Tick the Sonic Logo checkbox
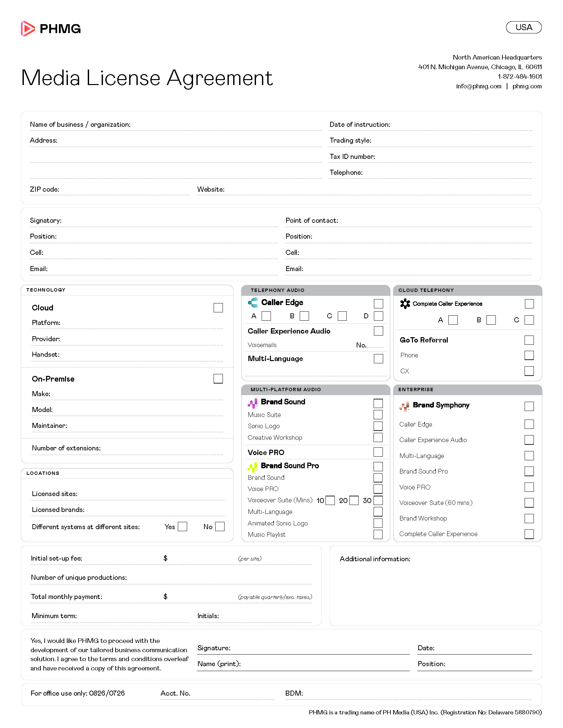 [378, 426]
